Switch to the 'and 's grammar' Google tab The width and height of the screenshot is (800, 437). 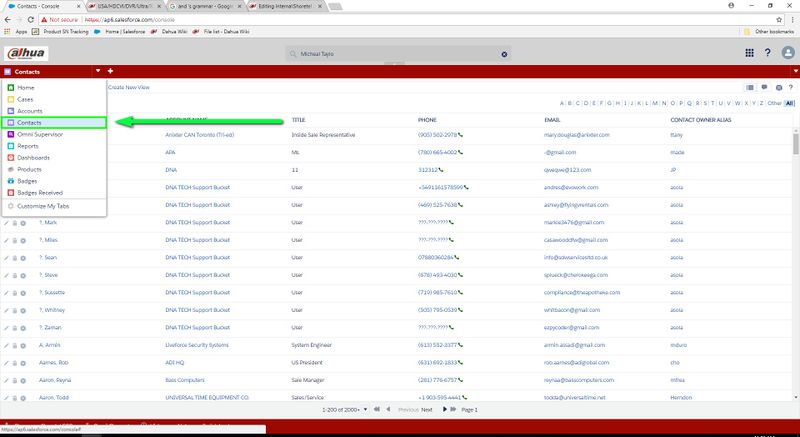(206, 6)
